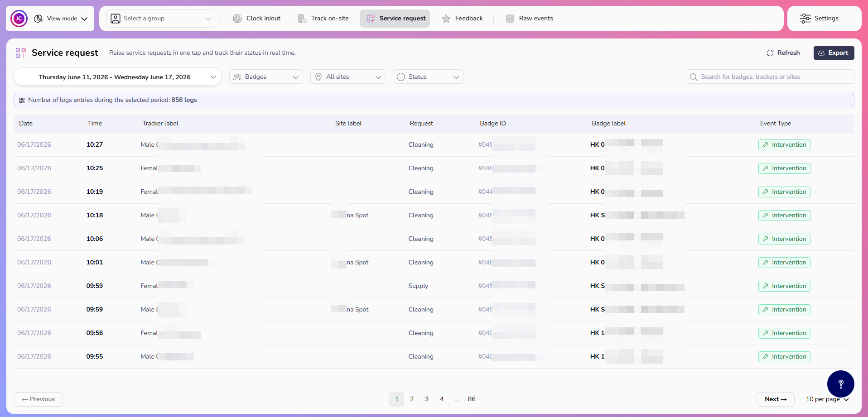Screen dimensions: 868x417
Task: Click Intervention tag in the 09:56 row
Action: (x=784, y=333)
